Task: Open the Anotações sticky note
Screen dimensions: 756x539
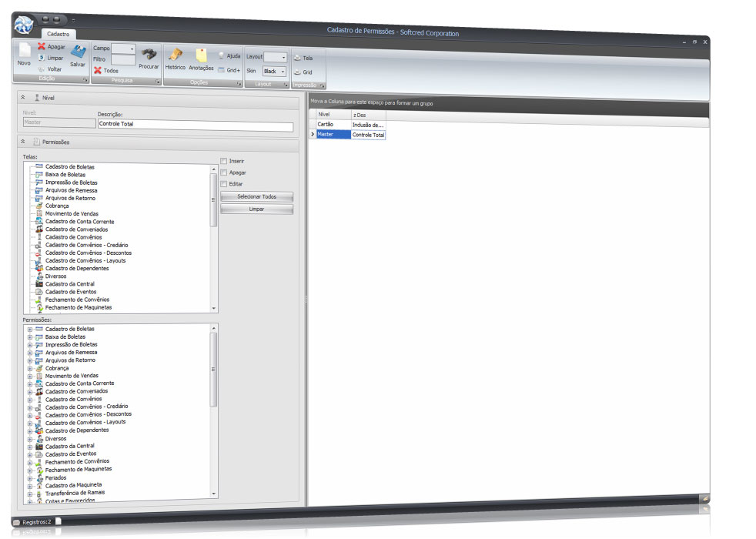Action: (x=201, y=55)
